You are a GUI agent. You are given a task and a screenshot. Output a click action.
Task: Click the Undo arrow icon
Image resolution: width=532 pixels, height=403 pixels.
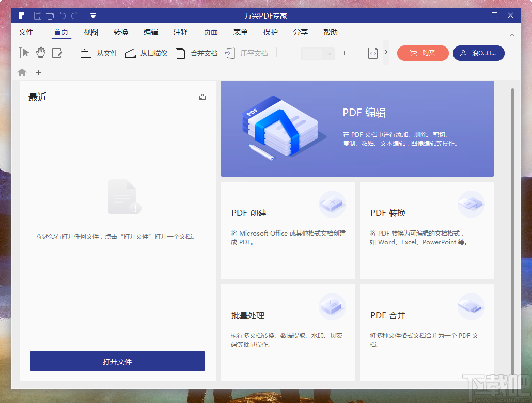coord(62,15)
